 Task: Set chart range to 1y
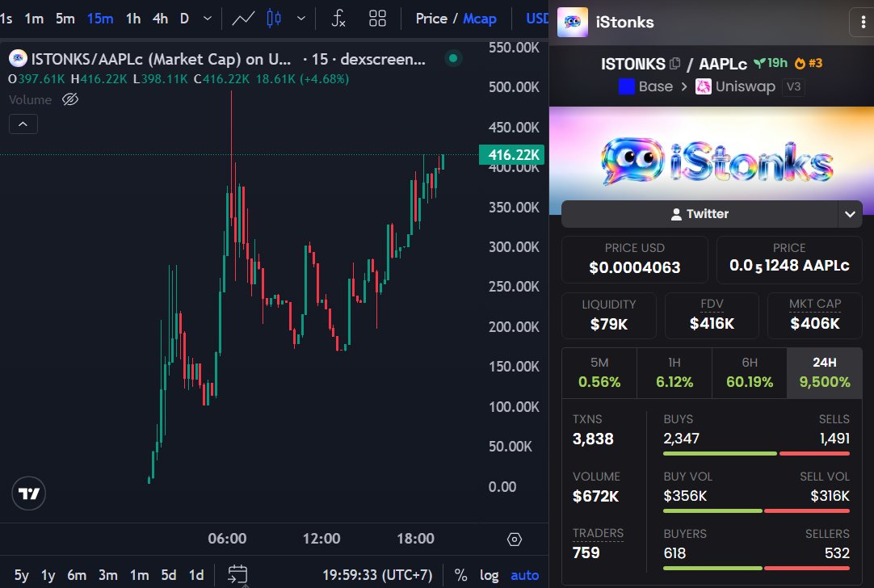coord(48,575)
